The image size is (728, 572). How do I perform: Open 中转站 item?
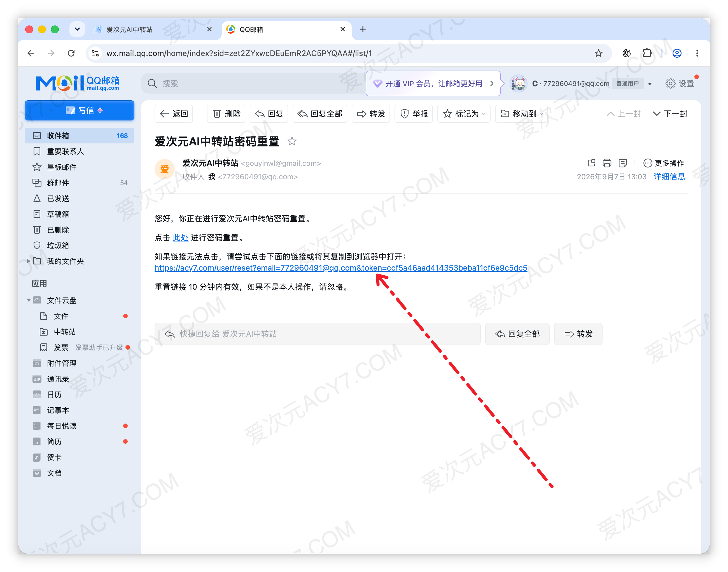tap(79, 332)
